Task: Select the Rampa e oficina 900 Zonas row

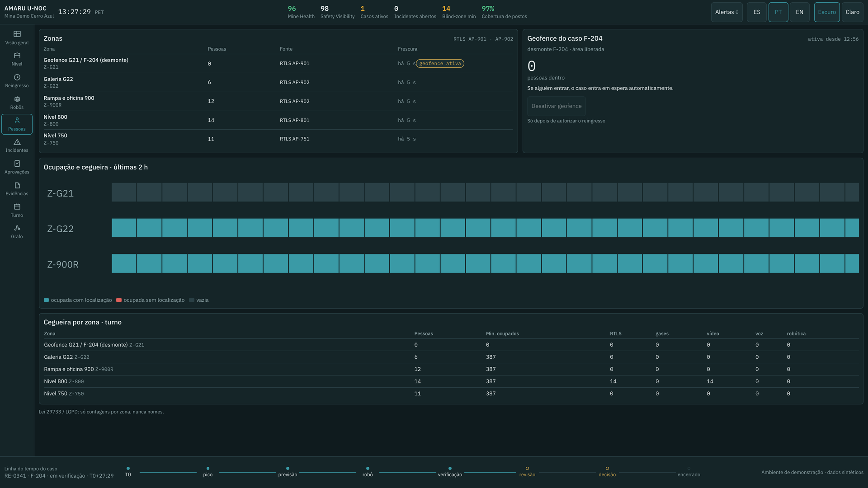Action: pos(278,101)
